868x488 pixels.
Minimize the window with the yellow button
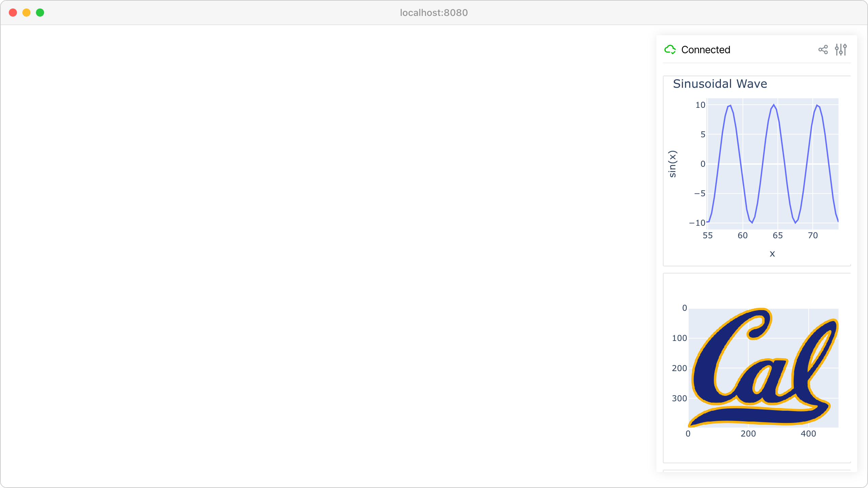click(x=26, y=13)
